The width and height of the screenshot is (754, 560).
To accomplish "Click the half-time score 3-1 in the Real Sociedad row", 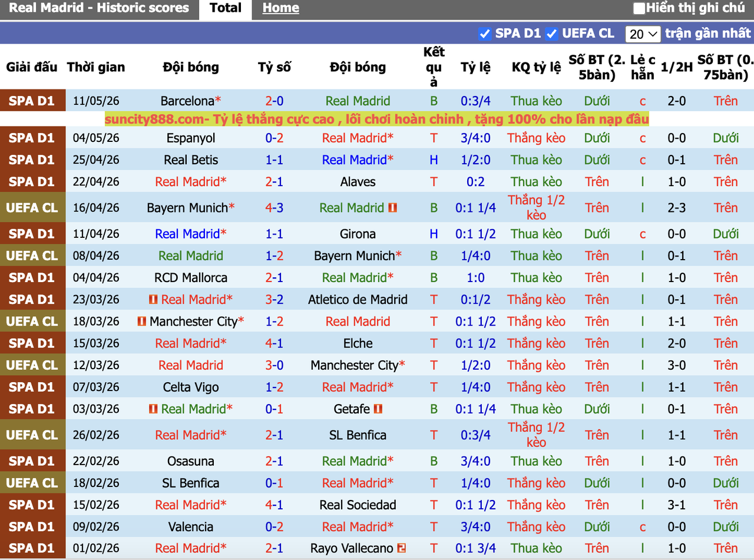I will pos(677,505).
